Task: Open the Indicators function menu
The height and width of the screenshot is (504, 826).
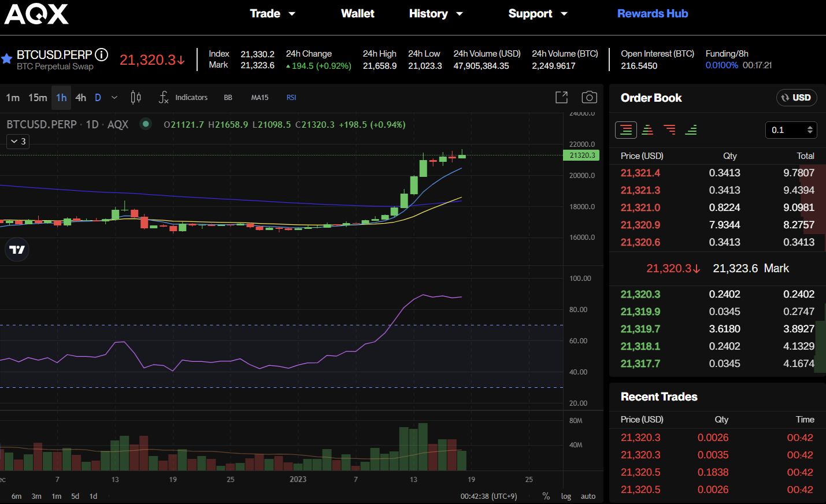Action: click(x=183, y=98)
